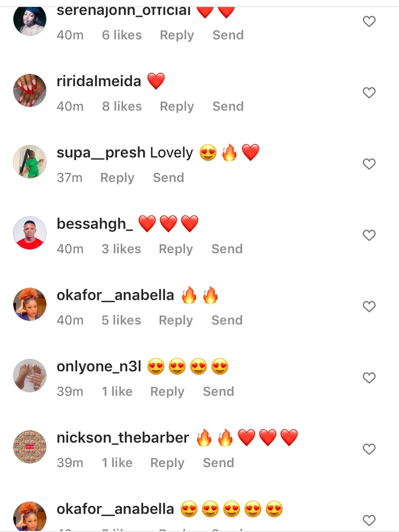399x532 pixels.
Task: Open supa__presh profile avatar
Action: [29, 161]
